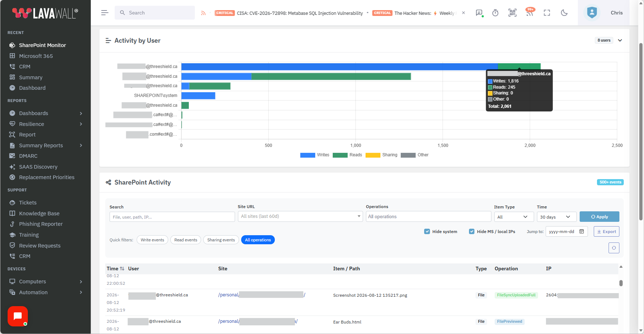Open CISA CVE-2026-72898 critical alert
Screen dimensions: 644x334
point(289,13)
